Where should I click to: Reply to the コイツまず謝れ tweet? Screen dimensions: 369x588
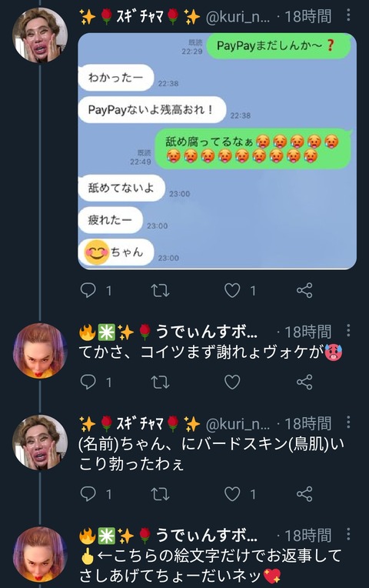[x=88, y=382]
